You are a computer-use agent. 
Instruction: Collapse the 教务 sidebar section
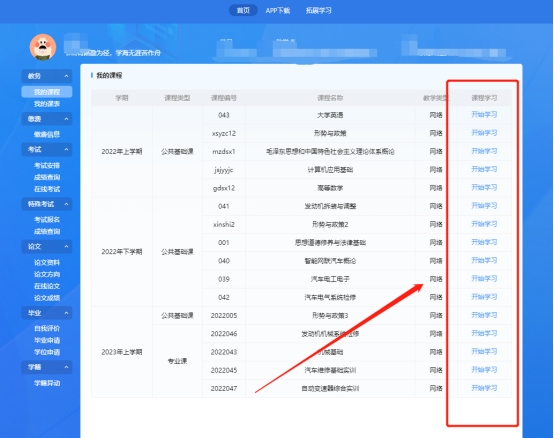click(x=66, y=76)
